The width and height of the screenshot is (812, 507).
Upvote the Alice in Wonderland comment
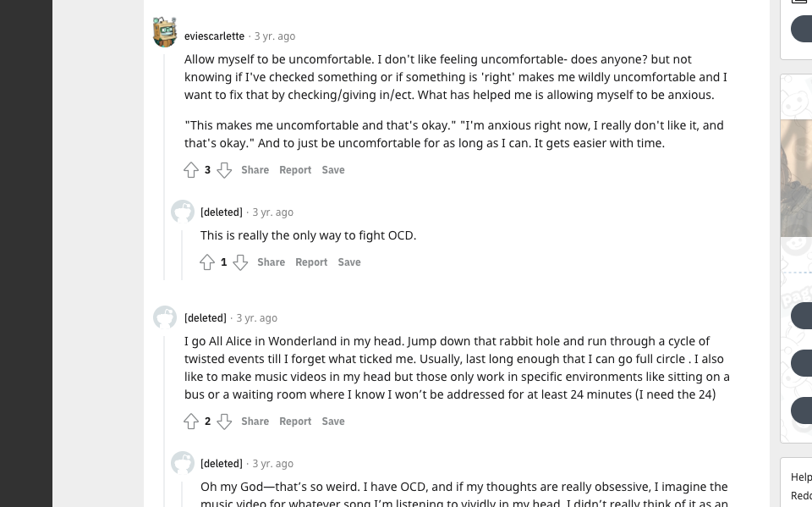pyautogui.click(x=191, y=422)
